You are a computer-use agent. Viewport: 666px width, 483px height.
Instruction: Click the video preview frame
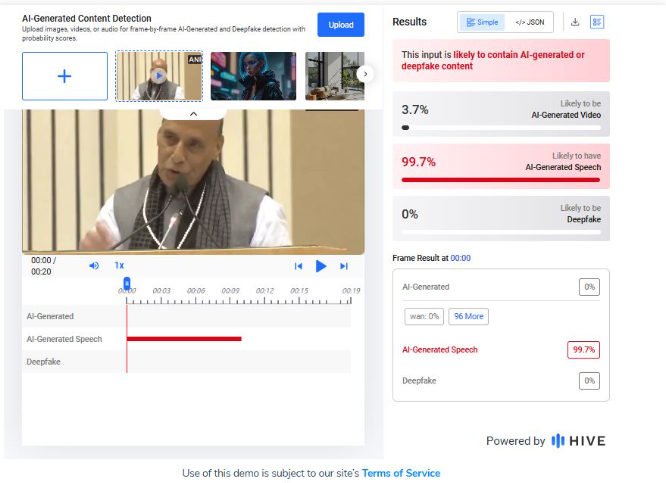click(x=193, y=182)
